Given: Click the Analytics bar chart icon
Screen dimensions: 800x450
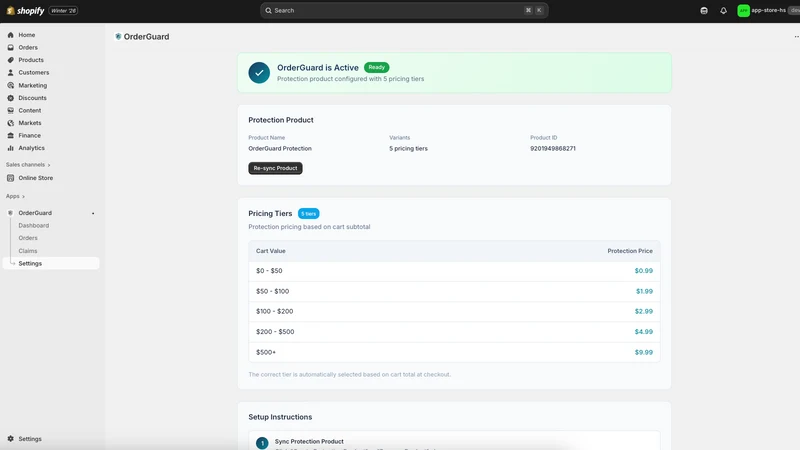Looking at the screenshot, I should [10, 148].
